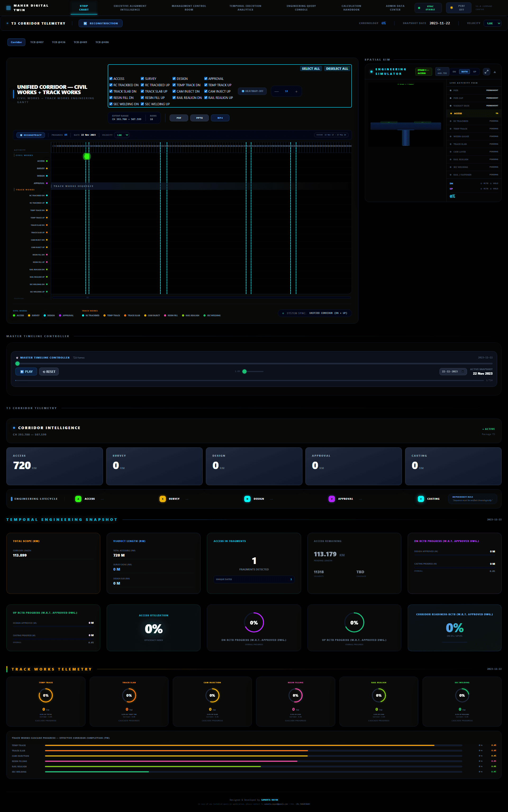The width and height of the screenshot is (508, 812).
Task: Open the Calculation Handbook tab
Action: pyautogui.click(x=351, y=8)
